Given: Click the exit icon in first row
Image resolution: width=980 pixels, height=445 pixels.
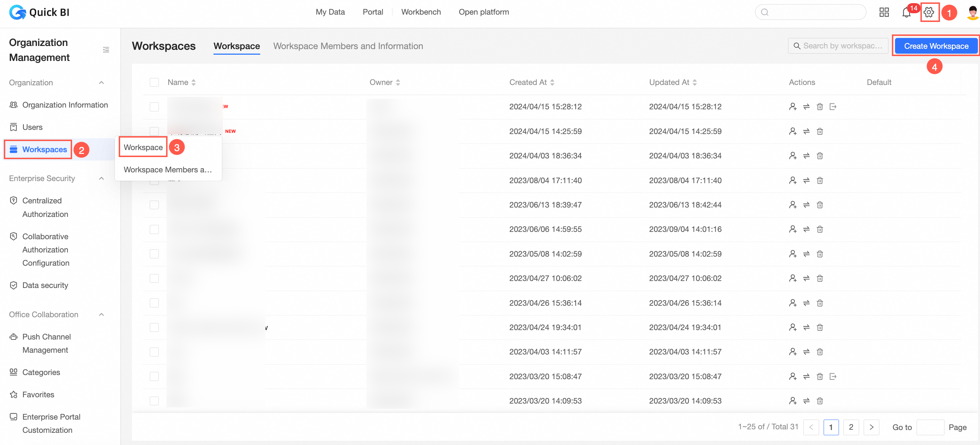Looking at the screenshot, I should pyautogui.click(x=833, y=107).
